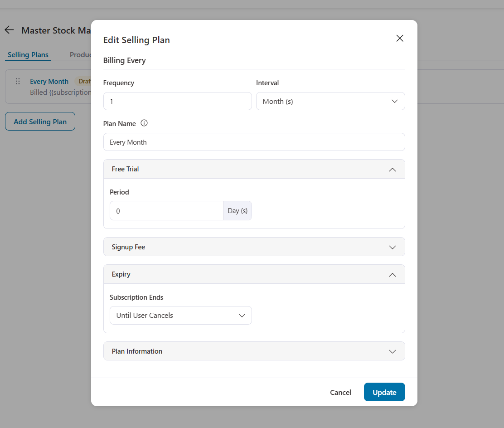Click the back arrow next to Master Stock
Screen dimensions: 504x428
click(9, 30)
